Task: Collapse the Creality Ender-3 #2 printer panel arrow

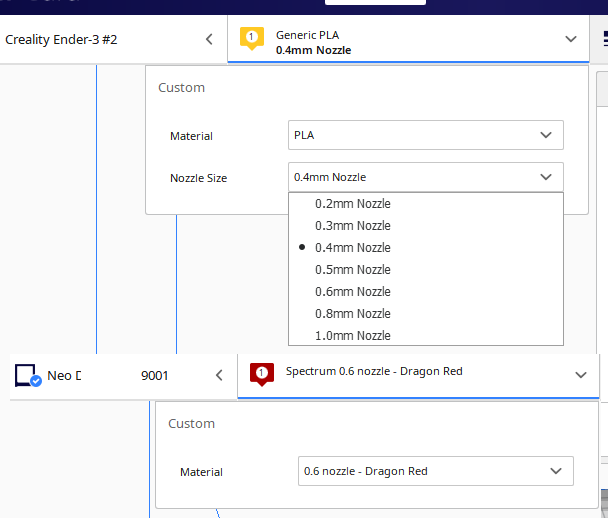Action: [209, 39]
